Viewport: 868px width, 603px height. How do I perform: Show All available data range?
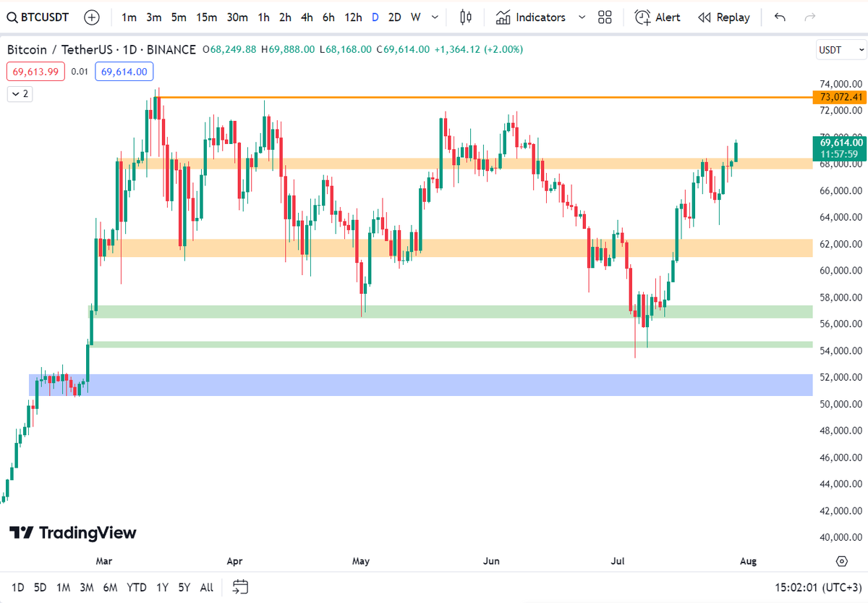(x=206, y=587)
